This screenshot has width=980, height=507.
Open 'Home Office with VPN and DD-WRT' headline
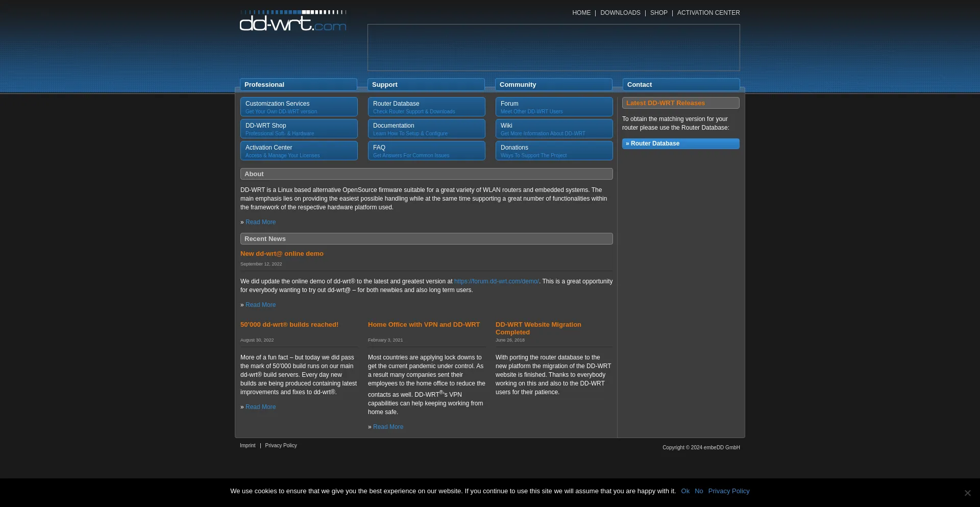[424, 325]
